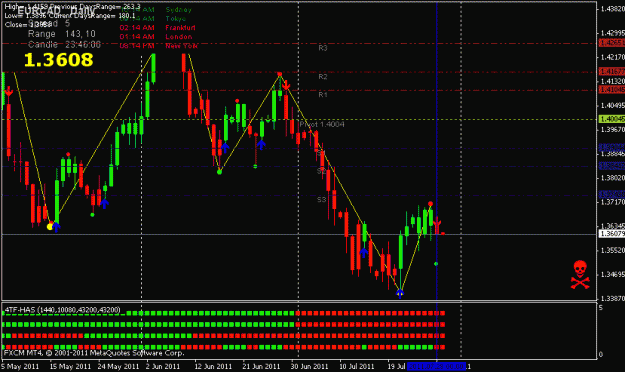
Task: Click the red down arrow at the late-June peak
Action: point(286,85)
